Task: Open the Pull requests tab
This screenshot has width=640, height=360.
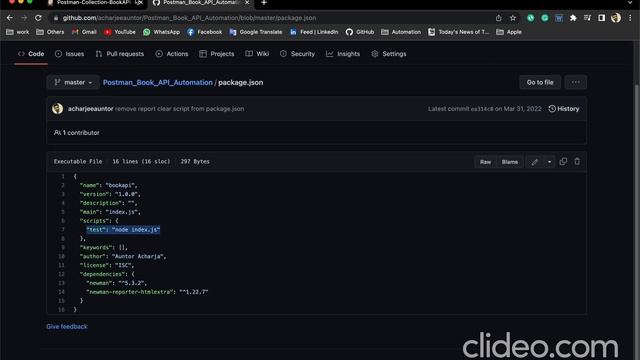Action: 120,54
